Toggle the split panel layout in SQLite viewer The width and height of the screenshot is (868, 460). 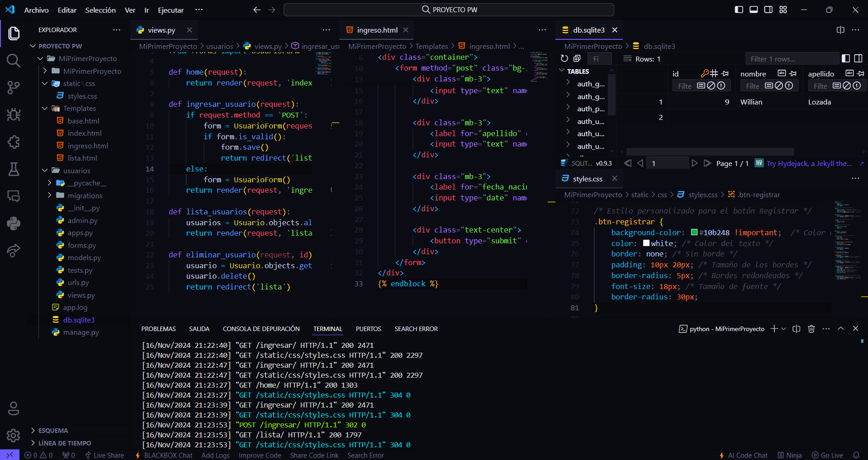pos(859,58)
